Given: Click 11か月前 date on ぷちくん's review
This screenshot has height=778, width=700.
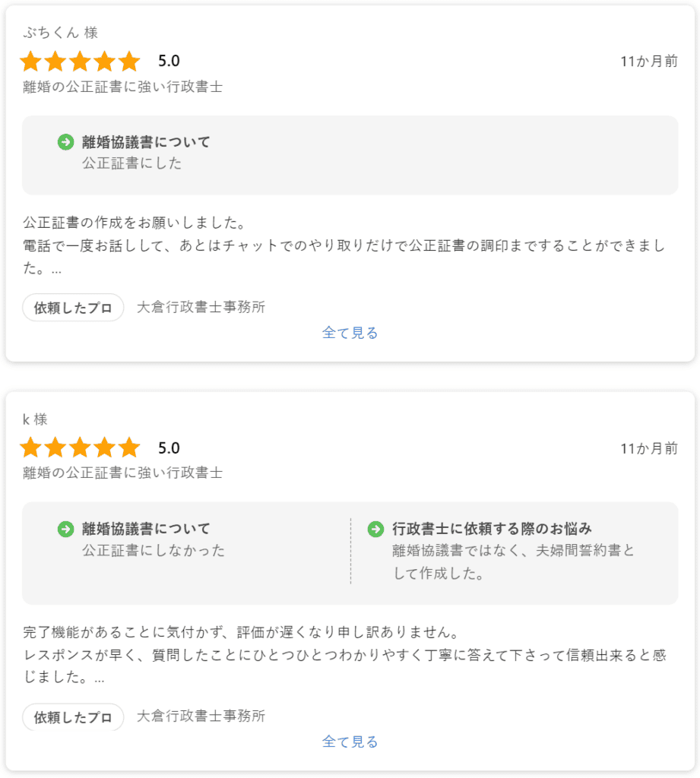Looking at the screenshot, I should [648, 62].
